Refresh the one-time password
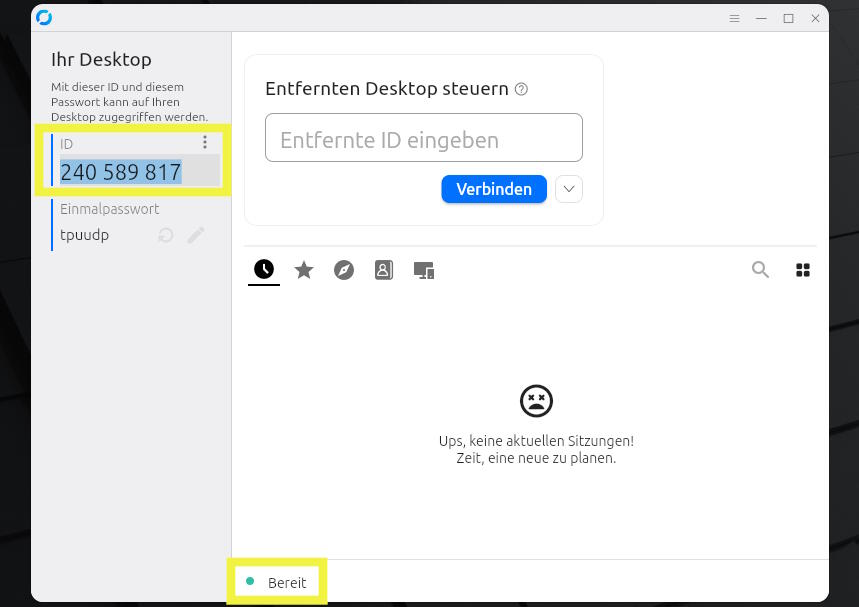 click(165, 235)
